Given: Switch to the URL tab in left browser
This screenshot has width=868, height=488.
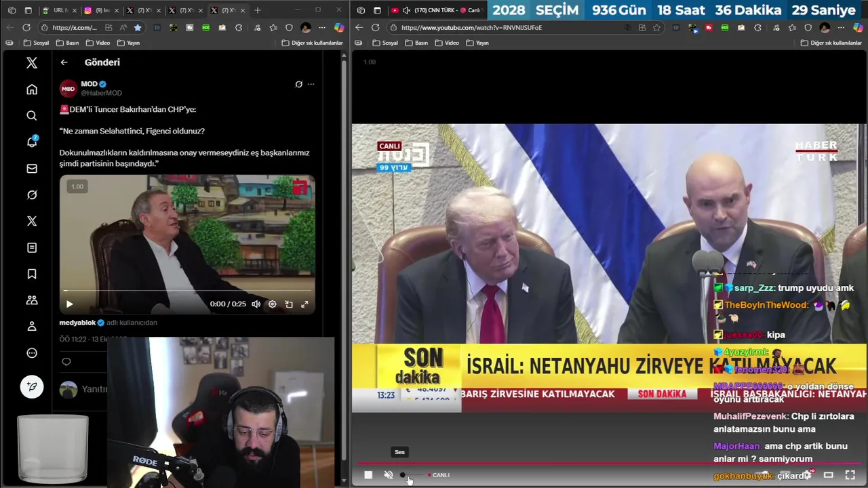Looking at the screenshot, I should pos(58,10).
